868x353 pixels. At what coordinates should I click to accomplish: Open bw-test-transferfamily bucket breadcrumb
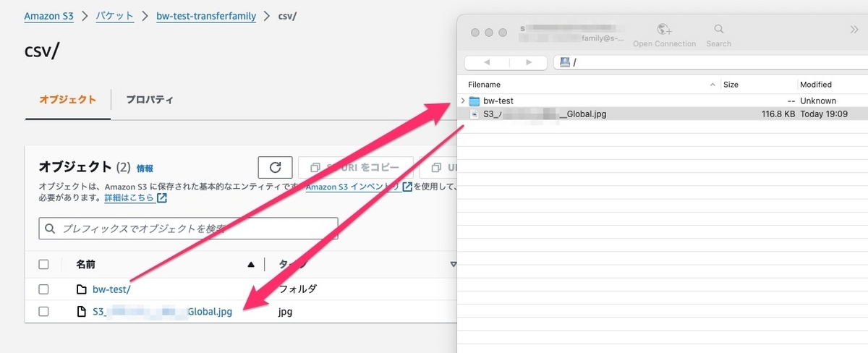pos(206,15)
